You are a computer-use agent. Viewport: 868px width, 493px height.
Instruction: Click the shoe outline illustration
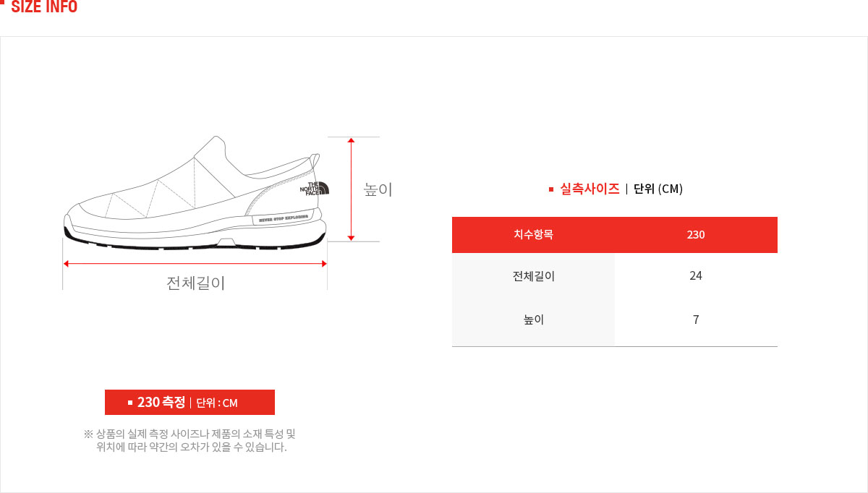(x=195, y=192)
